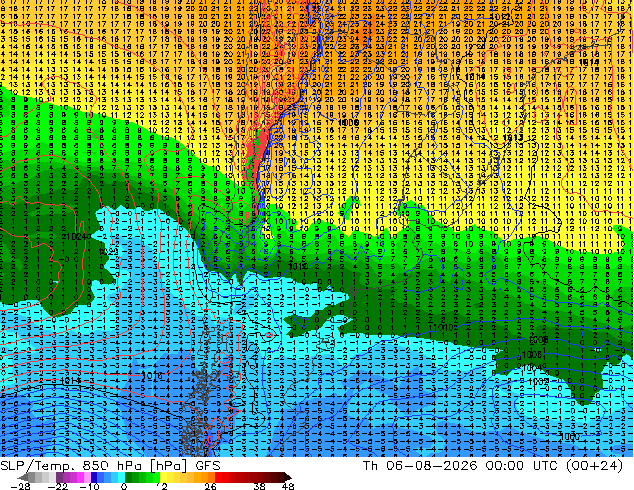Click the 1013 isobar label on the map

513,138
